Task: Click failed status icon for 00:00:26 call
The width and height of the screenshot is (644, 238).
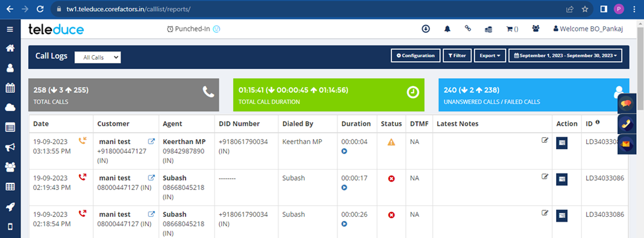Action: pyautogui.click(x=391, y=215)
